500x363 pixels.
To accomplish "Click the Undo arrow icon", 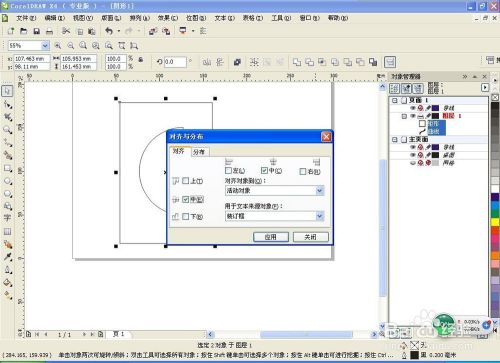I will 109,31.
